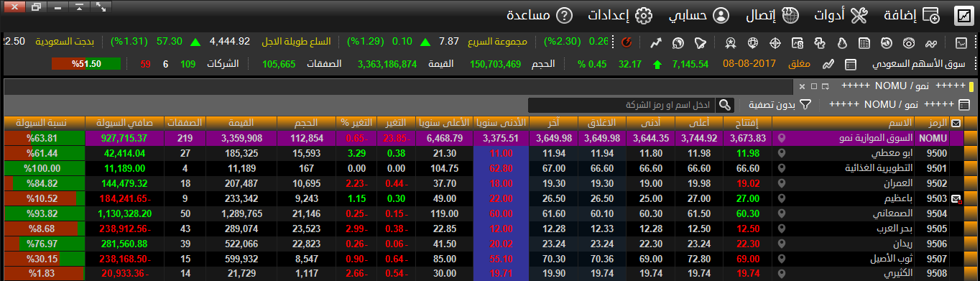Viewport: 980px width, 281px height.
Task: Detach the NOMU tab with the pop-out icon
Action: pyautogui.click(x=825, y=86)
